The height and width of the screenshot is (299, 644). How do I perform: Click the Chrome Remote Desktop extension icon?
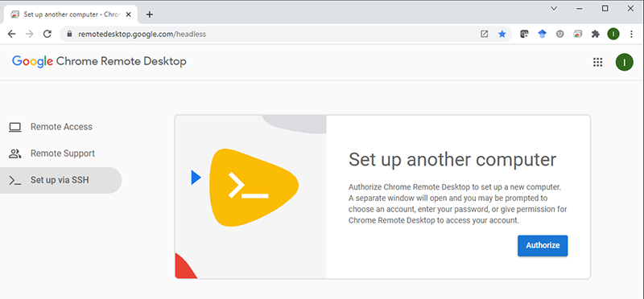click(x=577, y=34)
